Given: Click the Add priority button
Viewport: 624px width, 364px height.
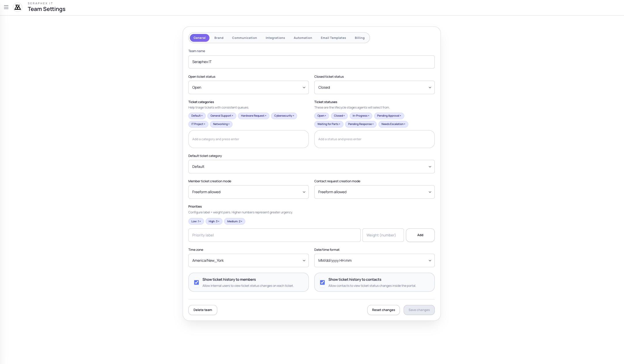Looking at the screenshot, I should [420, 235].
